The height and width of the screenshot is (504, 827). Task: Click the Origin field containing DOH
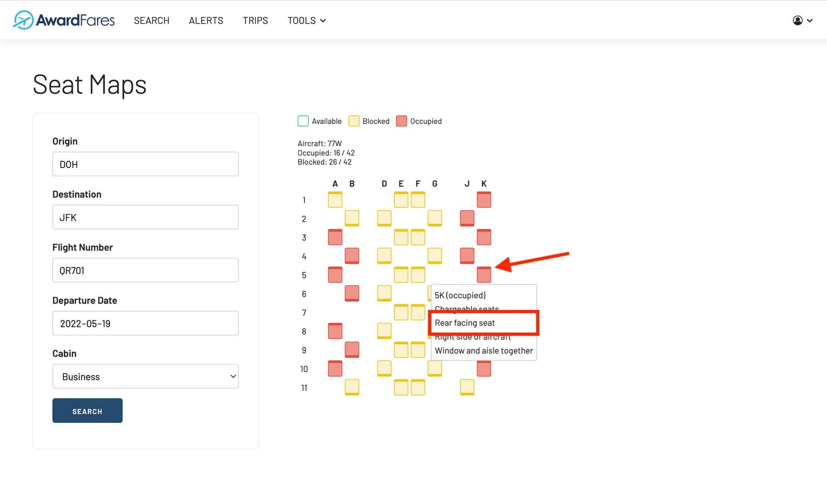[145, 164]
